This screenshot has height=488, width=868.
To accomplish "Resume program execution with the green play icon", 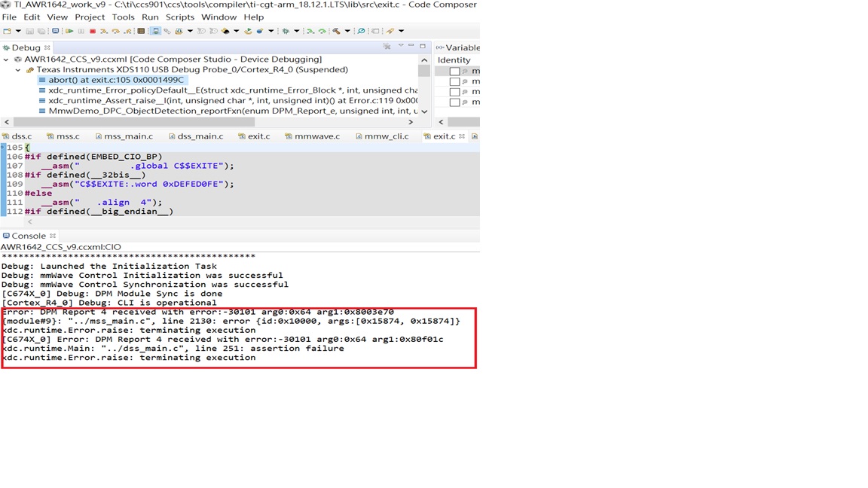I will [x=69, y=31].
